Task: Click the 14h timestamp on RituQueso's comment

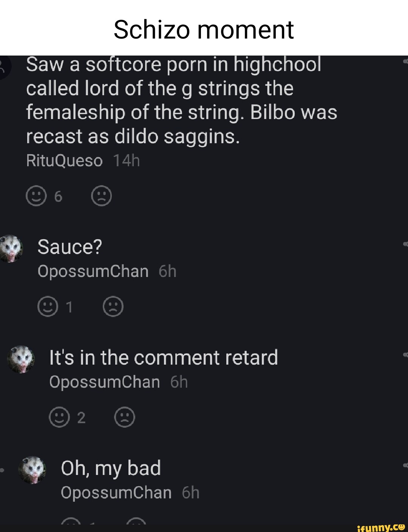Action: tap(127, 161)
